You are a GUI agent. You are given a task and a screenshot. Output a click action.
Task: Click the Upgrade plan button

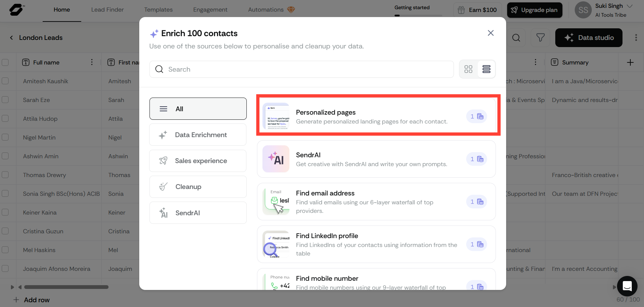pyautogui.click(x=534, y=10)
